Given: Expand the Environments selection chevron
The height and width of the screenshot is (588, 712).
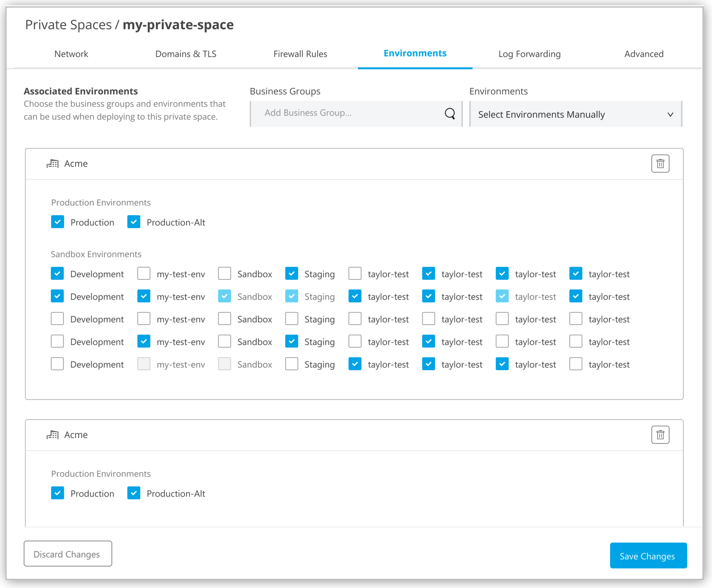Looking at the screenshot, I should pos(671,115).
